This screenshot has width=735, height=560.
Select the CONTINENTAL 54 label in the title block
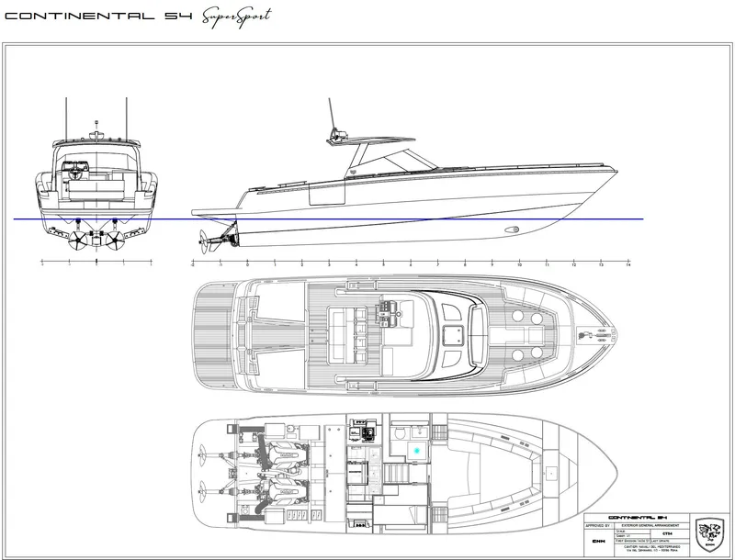click(x=637, y=517)
